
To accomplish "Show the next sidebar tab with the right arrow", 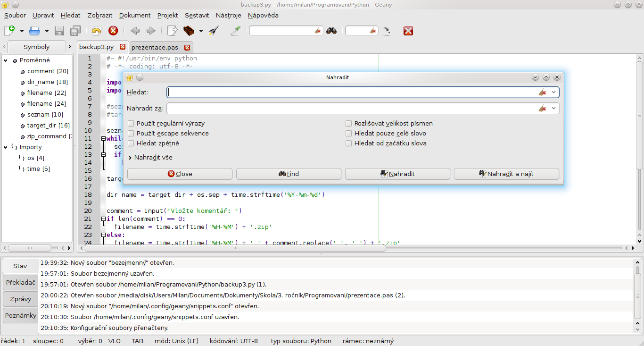I will pyautogui.click(x=70, y=47).
